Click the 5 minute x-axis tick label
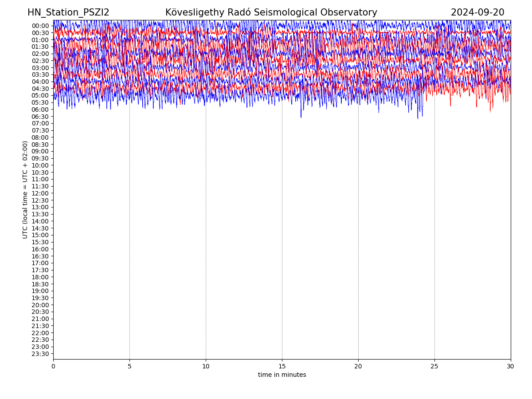Viewport: 532px width, 399px height. 129,367
